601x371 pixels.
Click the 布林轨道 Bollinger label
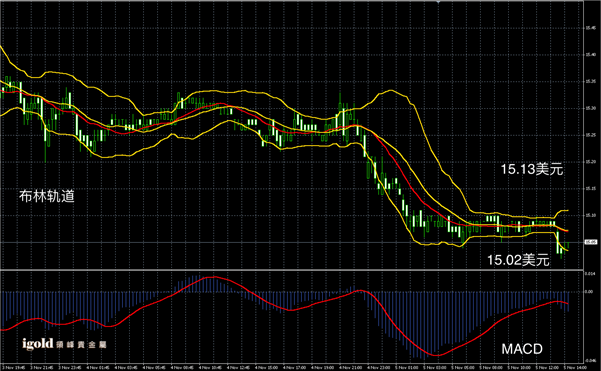pyautogui.click(x=47, y=196)
